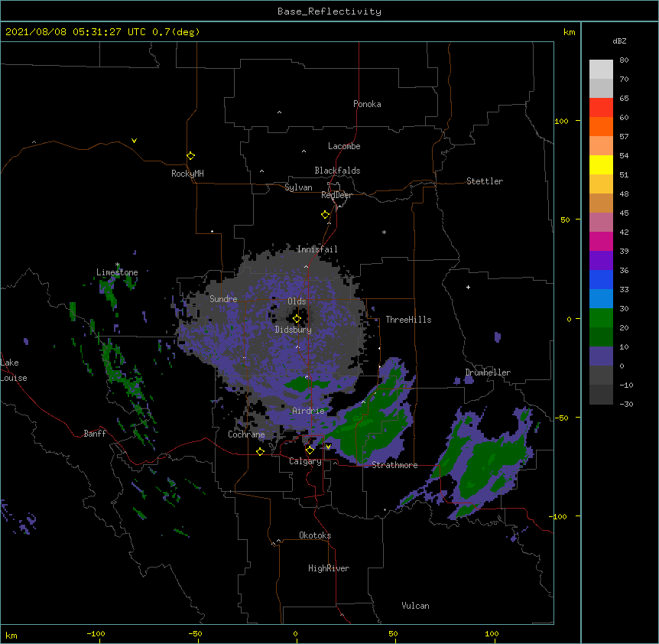Click the Vulcan city label
Viewport: 659px width, 644px height.
tap(415, 606)
